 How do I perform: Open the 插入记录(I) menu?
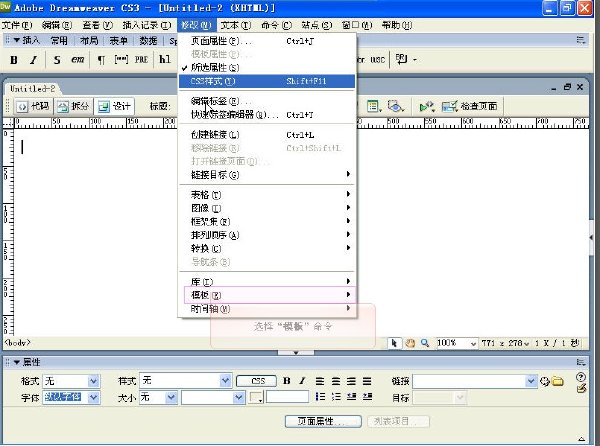point(147,25)
